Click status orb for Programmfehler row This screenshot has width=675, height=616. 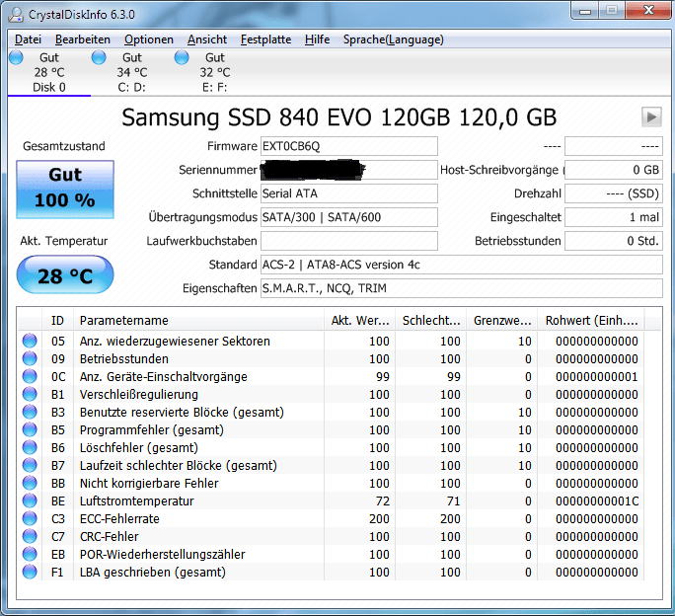pyautogui.click(x=30, y=429)
